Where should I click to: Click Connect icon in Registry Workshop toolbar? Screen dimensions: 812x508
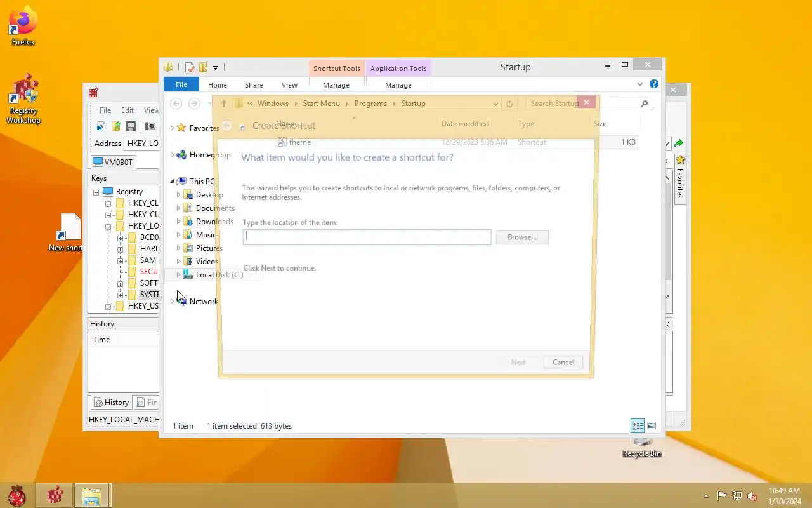pyautogui.click(x=101, y=126)
